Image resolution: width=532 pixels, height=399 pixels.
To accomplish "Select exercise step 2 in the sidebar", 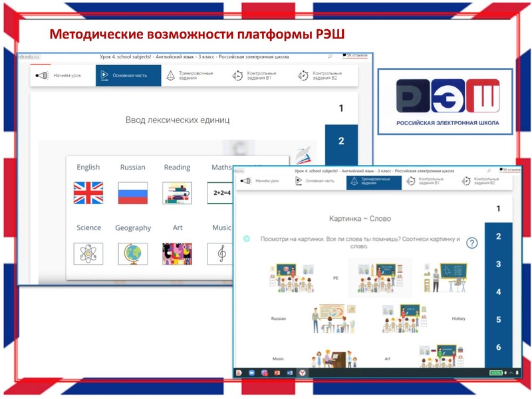I will (499, 235).
